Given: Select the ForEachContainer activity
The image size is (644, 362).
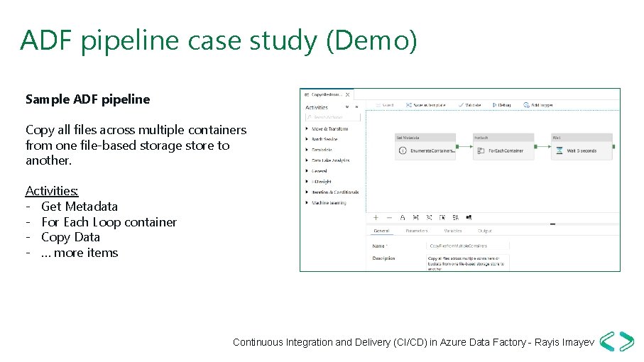Looking at the screenshot, I should 503,146.
